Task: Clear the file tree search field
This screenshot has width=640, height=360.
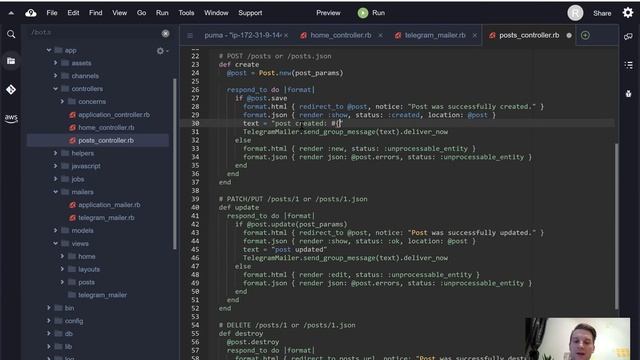Action: point(165,33)
